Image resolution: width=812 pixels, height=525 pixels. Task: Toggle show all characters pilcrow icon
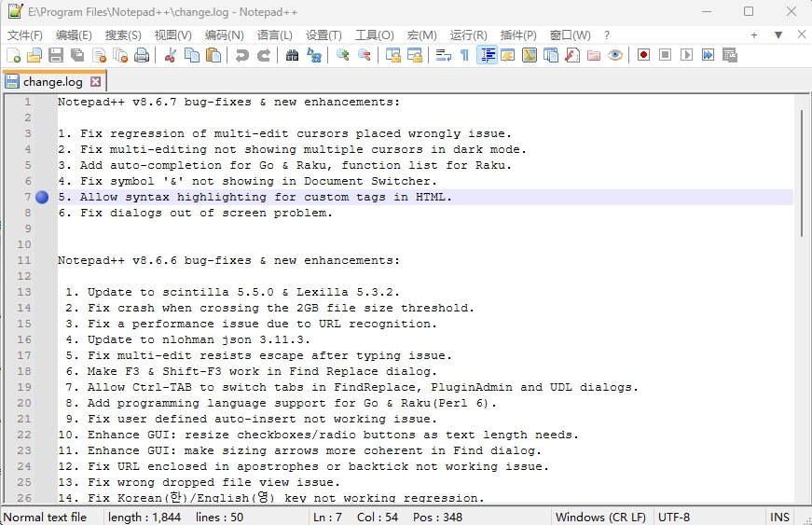[464, 56]
